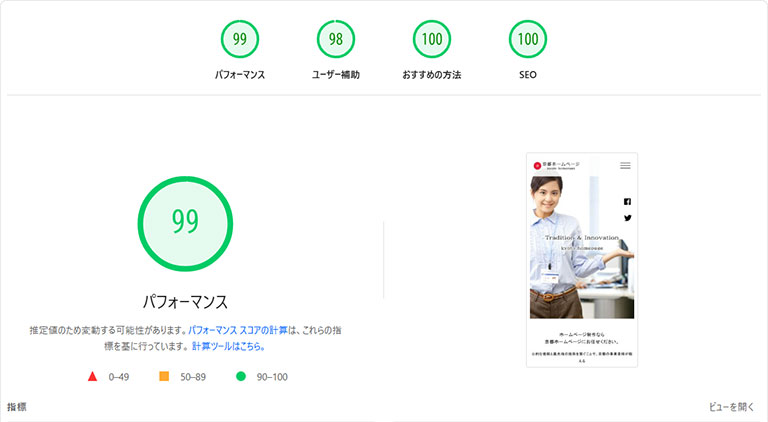
Task: Click the large パフォーマンス heading text
Action: [x=185, y=302]
